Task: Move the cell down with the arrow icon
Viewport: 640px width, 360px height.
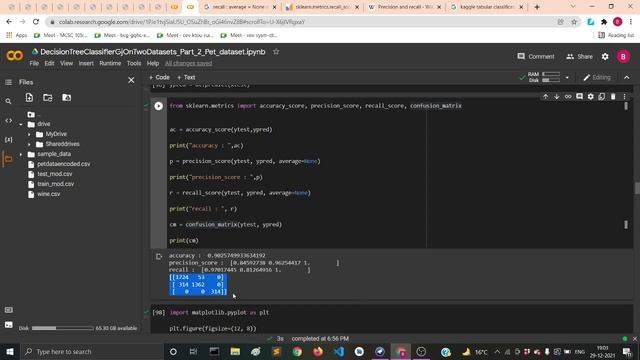Action: [x=557, y=97]
